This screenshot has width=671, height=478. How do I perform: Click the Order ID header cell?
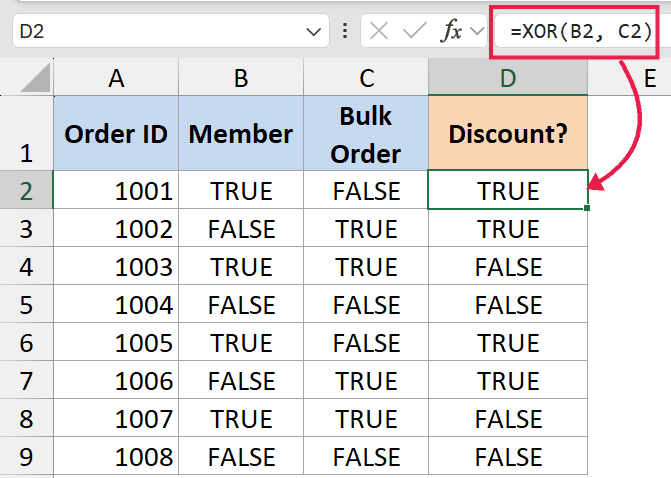click(x=116, y=133)
